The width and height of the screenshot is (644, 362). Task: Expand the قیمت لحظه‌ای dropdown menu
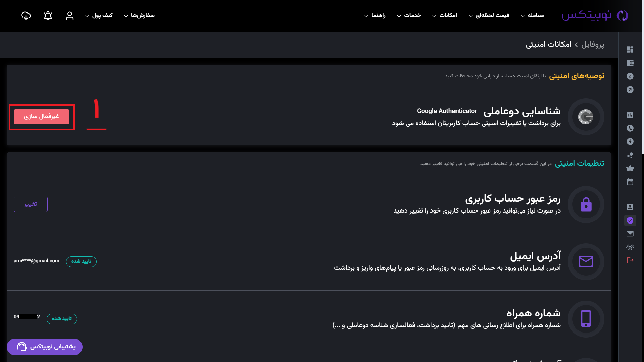click(x=489, y=15)
